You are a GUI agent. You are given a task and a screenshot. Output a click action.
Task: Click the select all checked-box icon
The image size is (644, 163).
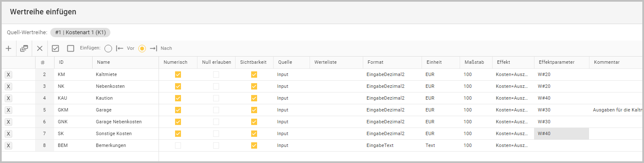55,49
